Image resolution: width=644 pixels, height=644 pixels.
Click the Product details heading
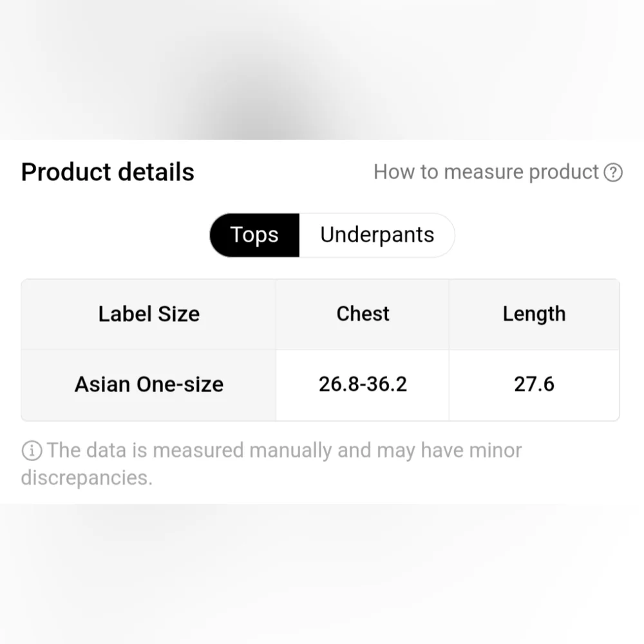coord(108,172)
